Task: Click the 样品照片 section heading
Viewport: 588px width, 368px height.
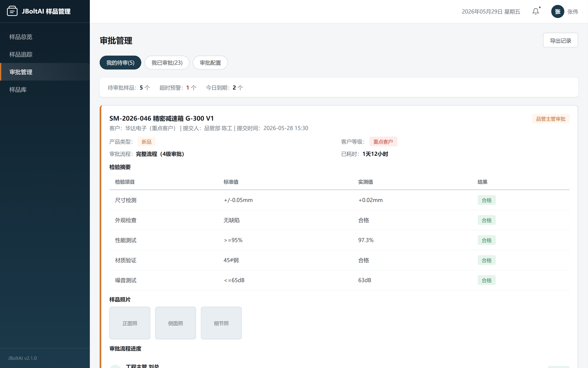Action: (120, 299)
